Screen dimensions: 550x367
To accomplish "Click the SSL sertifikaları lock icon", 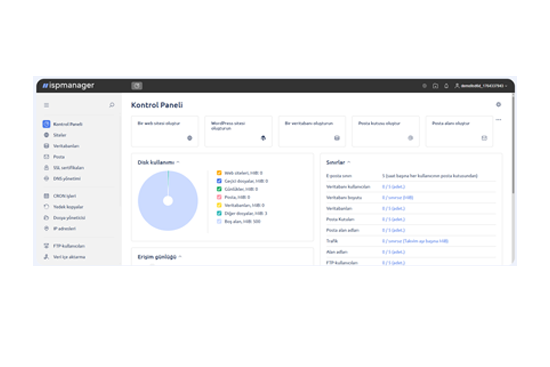I will (46, 167).
